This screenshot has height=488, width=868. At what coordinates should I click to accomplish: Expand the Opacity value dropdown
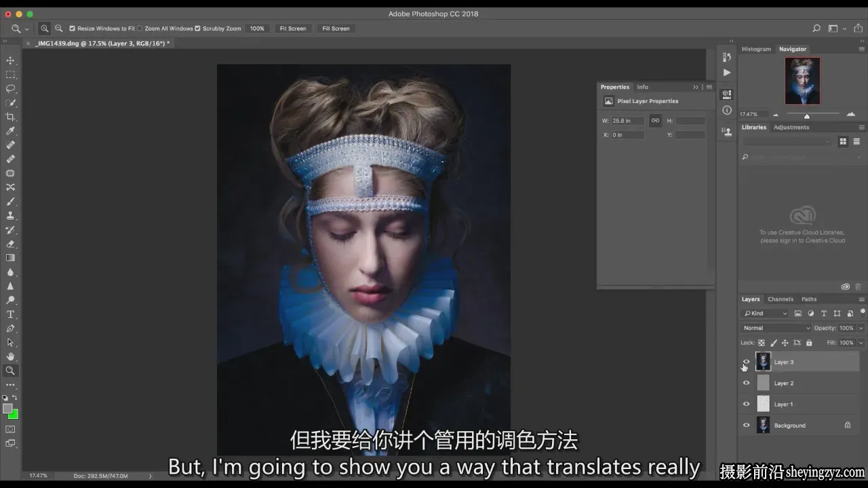click(861, 328)
